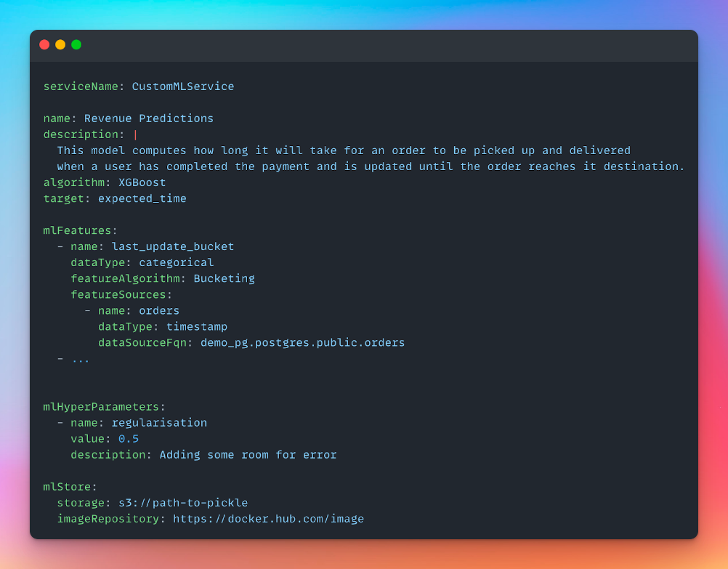Click the red close window button

tap(44, 45)
